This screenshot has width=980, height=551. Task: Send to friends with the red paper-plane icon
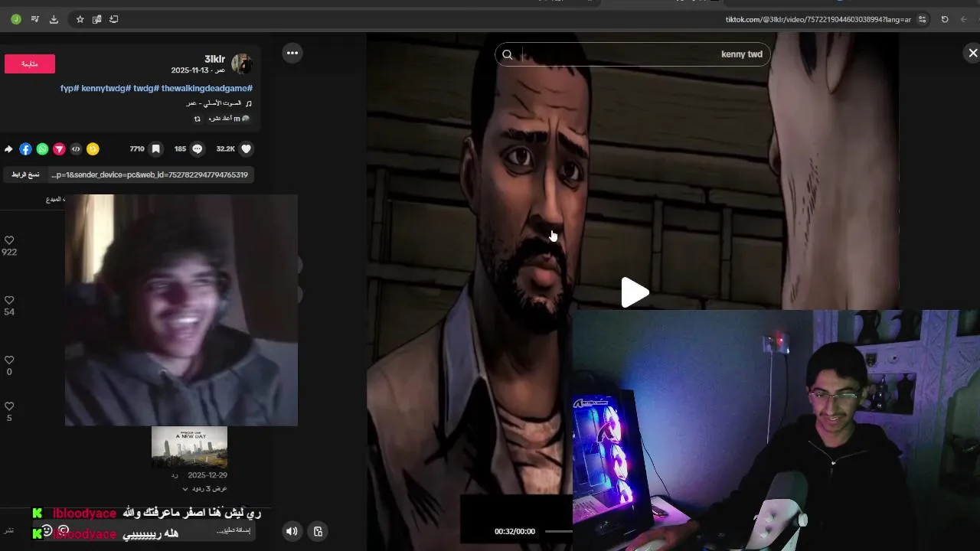[x=59, y=149]
